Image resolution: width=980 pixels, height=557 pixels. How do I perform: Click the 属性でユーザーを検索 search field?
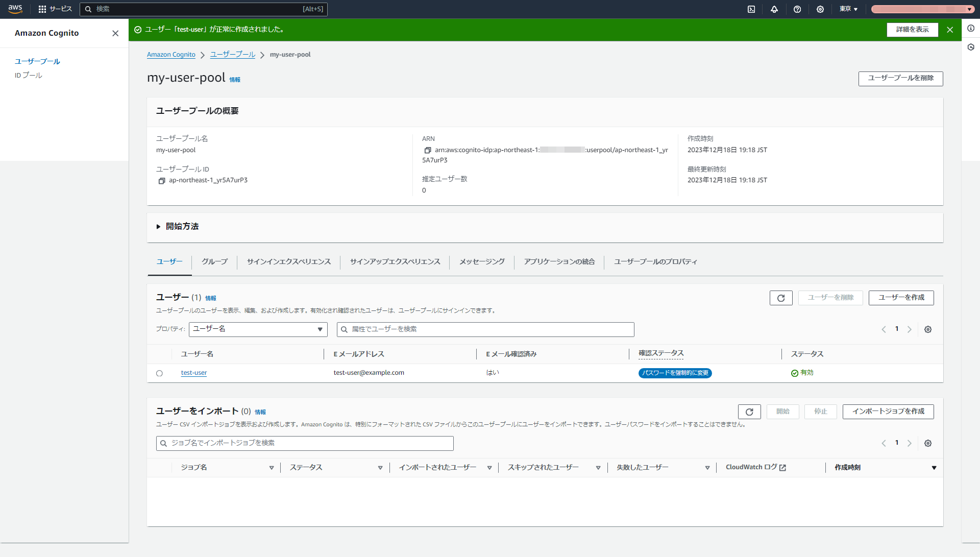pos(485,329)
